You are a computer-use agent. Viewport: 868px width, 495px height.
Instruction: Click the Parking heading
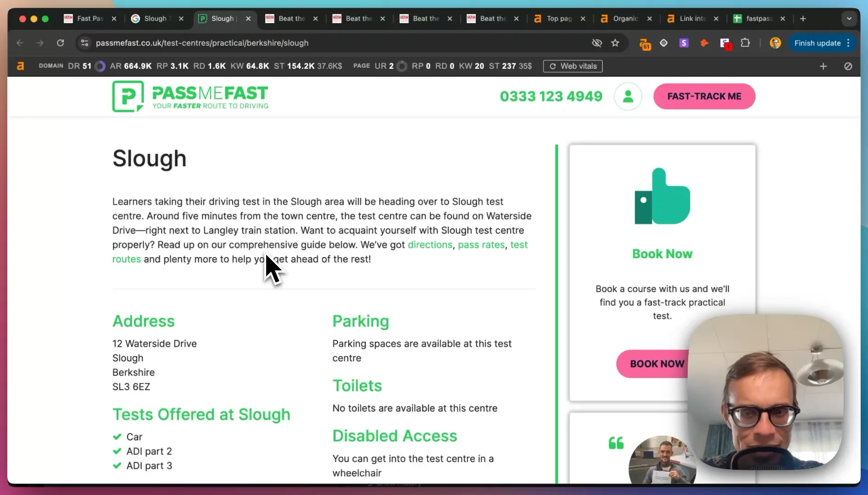[361, 321]
